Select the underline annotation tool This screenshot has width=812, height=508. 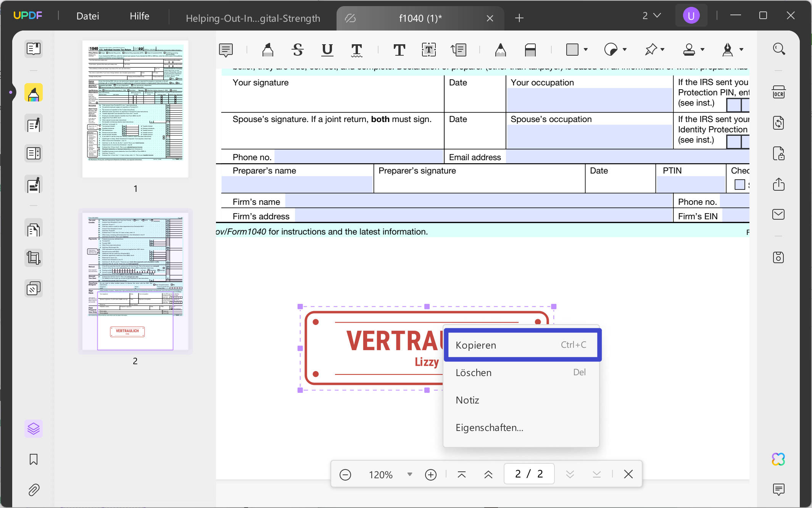pyautogui.click(x=327, y=50)
